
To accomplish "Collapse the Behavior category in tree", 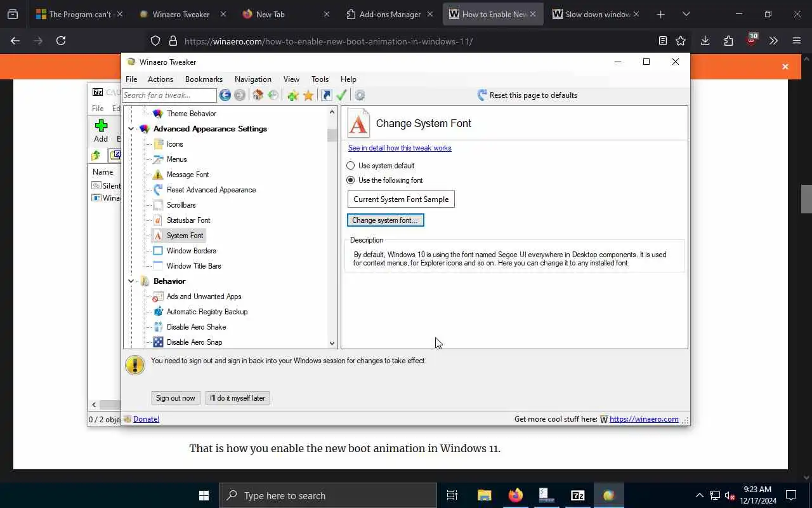I will pyautogui.click(x=131, y=281).
